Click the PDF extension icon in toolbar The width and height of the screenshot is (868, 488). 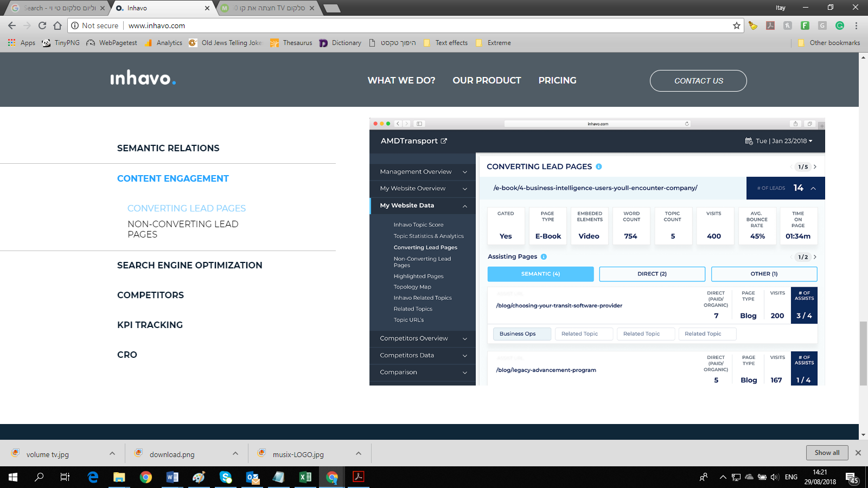pos(770,25)
